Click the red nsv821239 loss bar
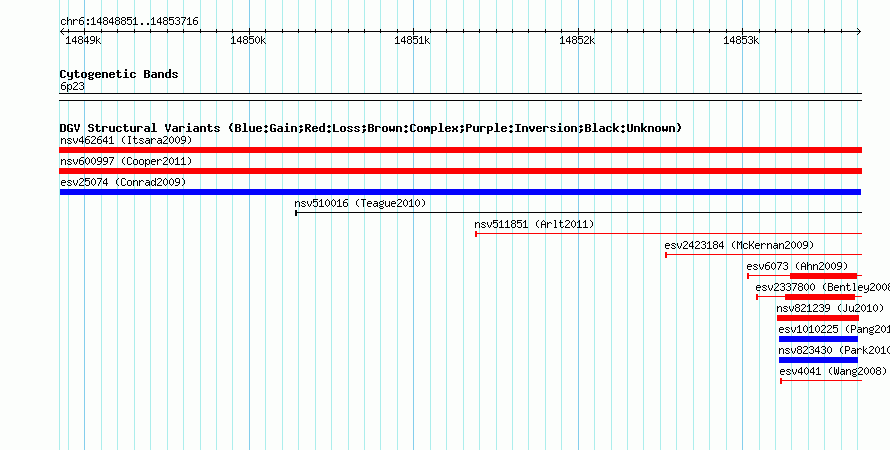 [818, 318]
